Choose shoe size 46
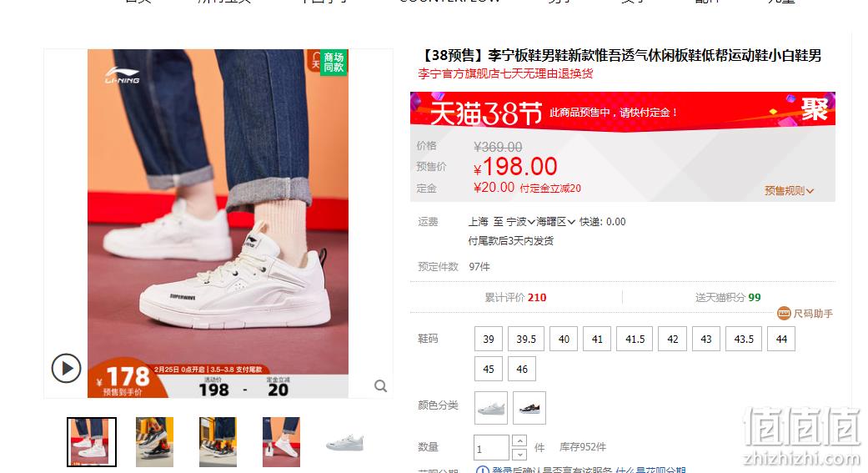This screenshot has width=868, height=473. (522, 369)
